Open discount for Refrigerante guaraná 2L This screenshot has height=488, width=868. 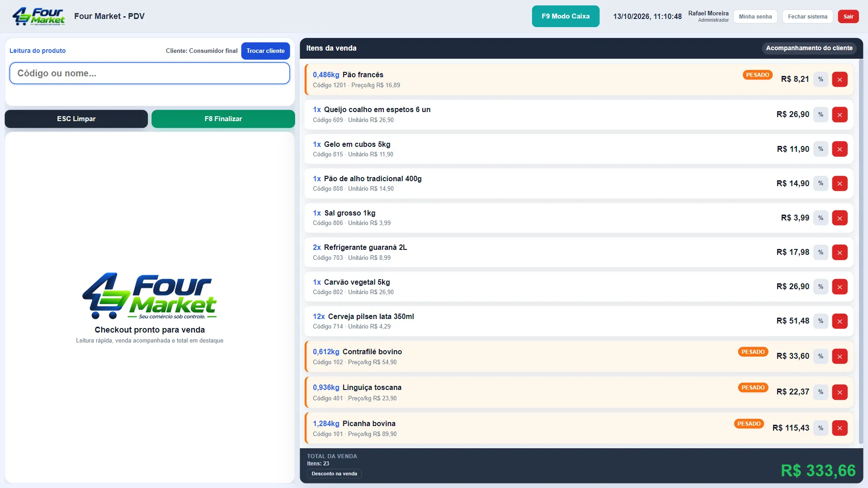(x=821, y=252)
